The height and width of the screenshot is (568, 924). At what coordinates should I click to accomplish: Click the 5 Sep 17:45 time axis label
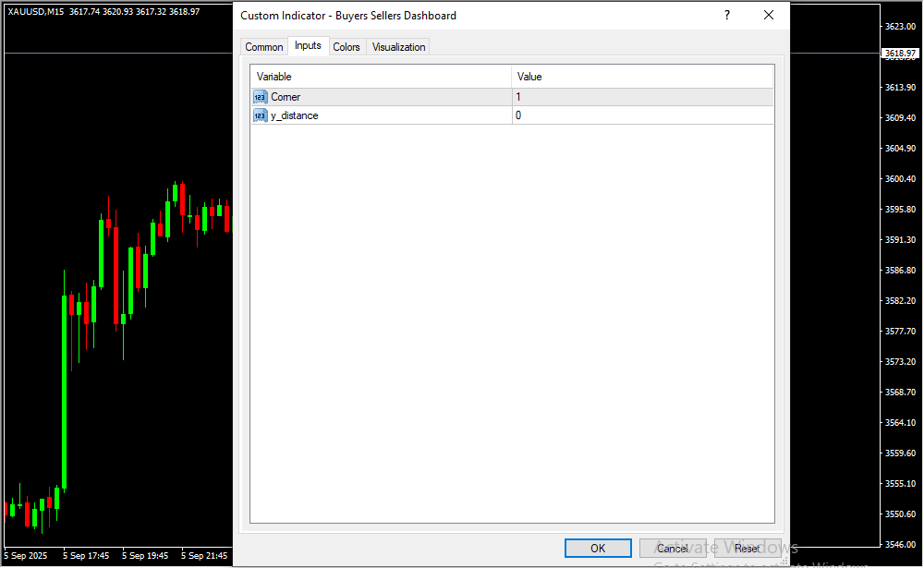coord(86,556)
